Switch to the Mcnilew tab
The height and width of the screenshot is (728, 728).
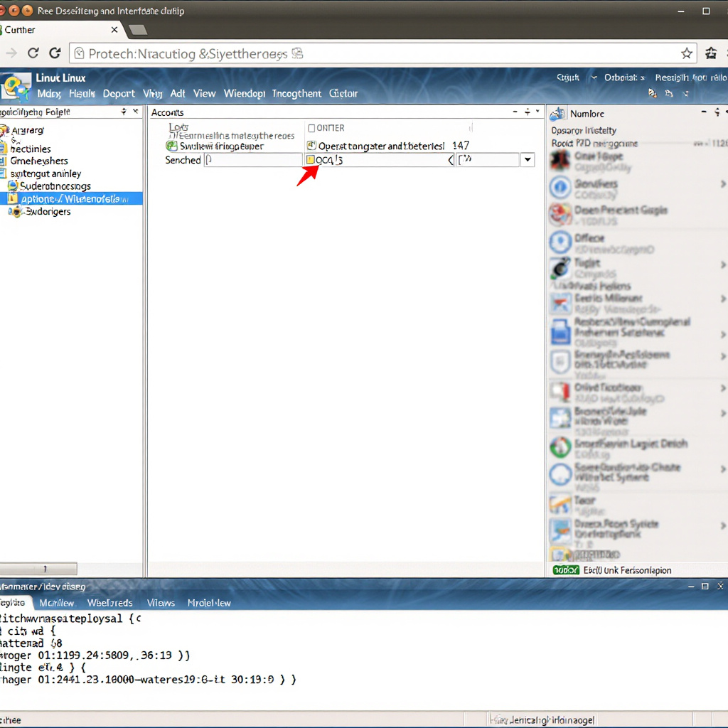point(57,603)
